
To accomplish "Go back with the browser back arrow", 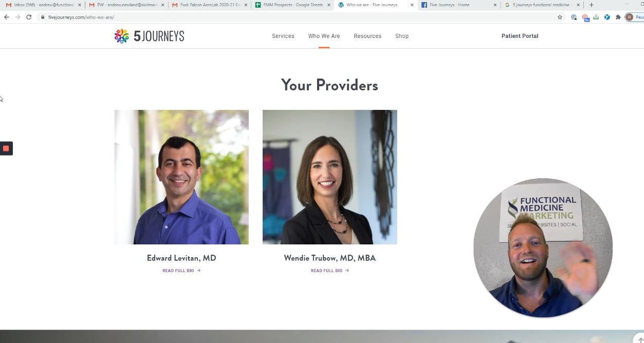I will pos(6,17).
